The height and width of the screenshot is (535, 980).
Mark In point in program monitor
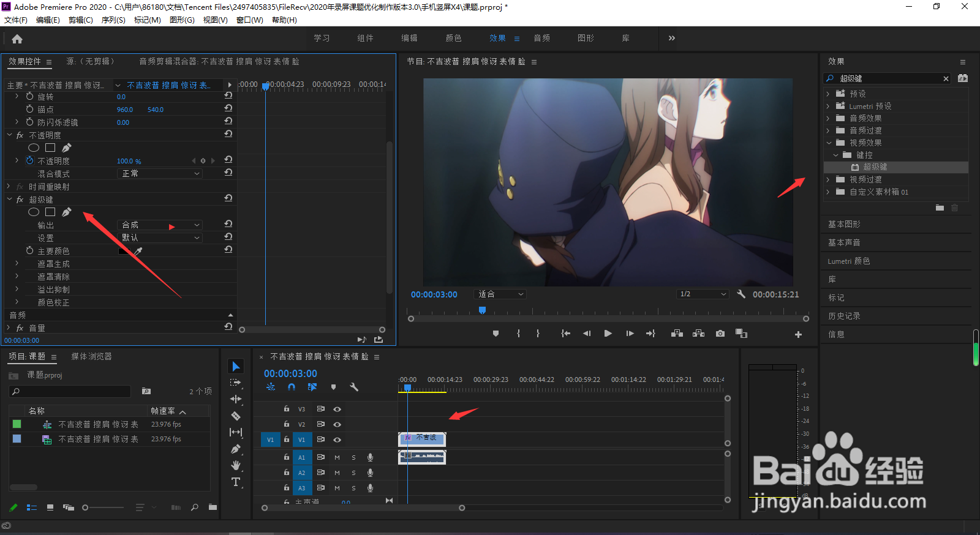(518, 334)
